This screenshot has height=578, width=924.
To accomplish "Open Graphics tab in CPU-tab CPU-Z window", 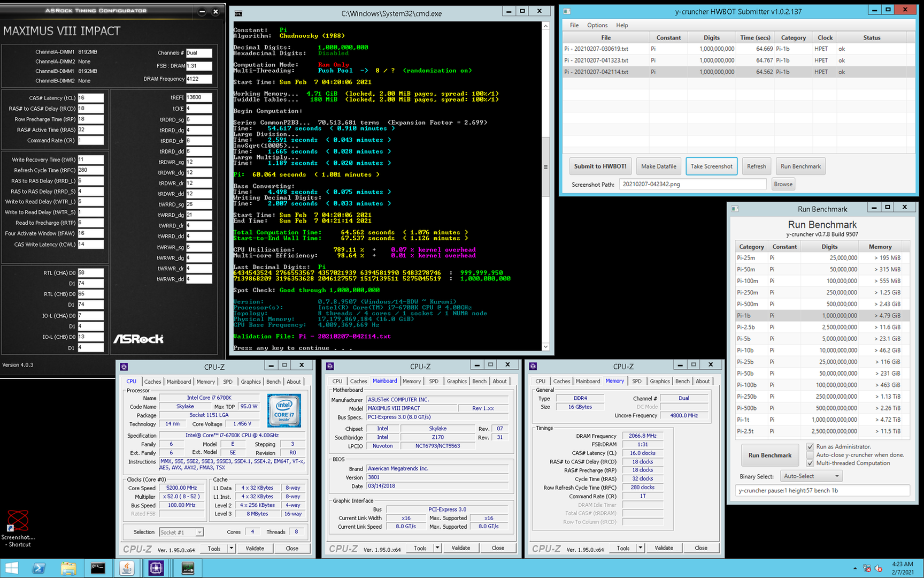I will point(251,382).
